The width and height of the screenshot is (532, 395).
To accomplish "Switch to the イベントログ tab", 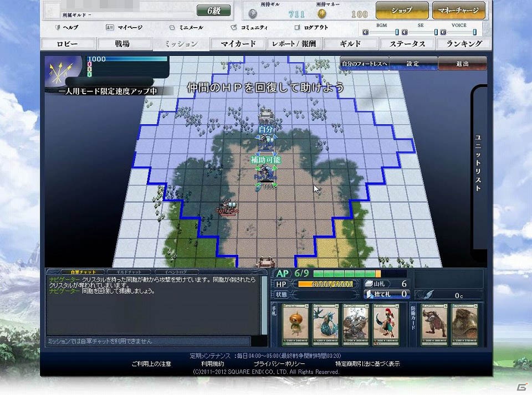I will pyautogui.click(x=176, y=272).
